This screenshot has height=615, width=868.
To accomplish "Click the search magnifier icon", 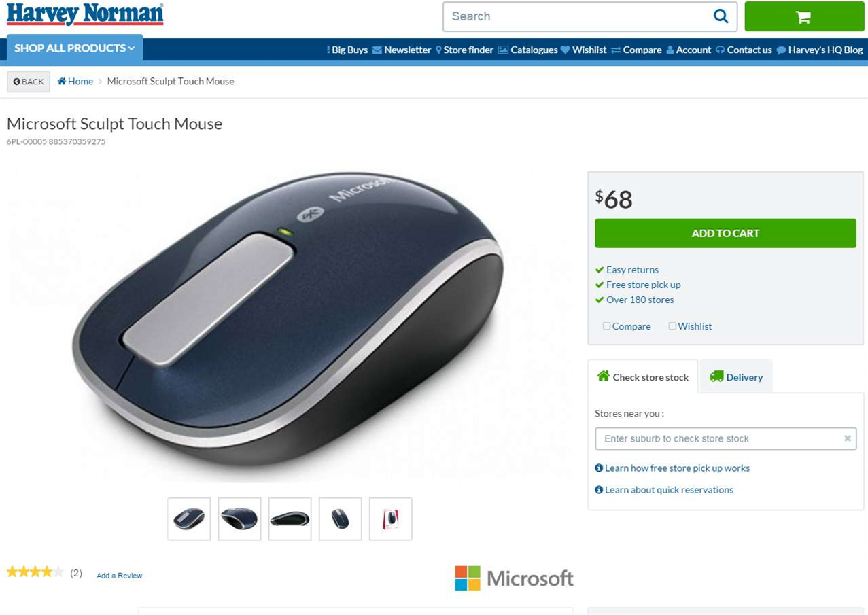I will coord(721,16).
